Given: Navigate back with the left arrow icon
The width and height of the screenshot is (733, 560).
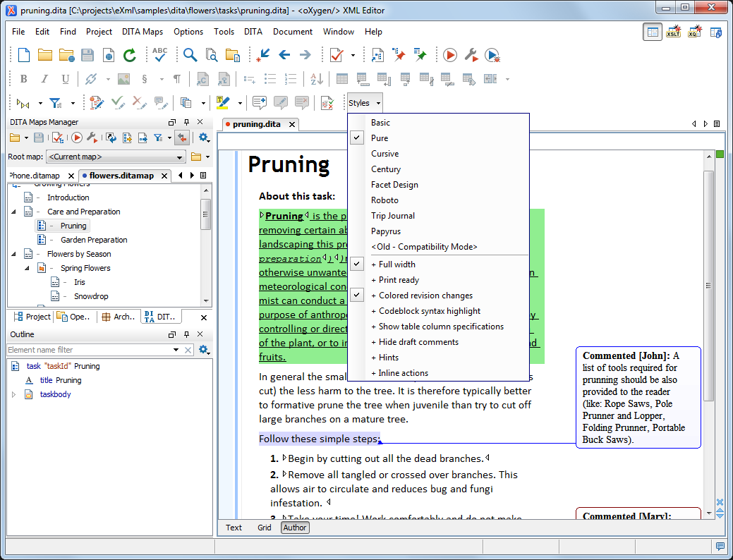Looking at the screenshot, I should click(284, 55).
